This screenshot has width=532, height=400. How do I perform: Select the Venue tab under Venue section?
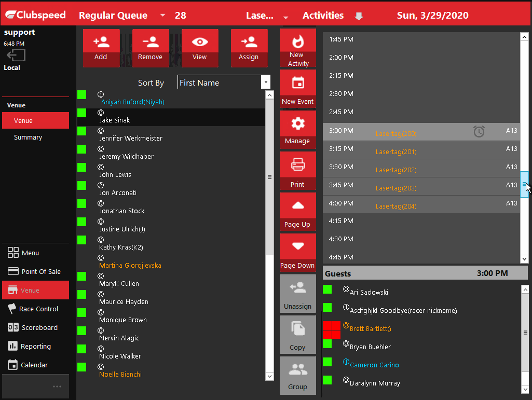[35, 120]
